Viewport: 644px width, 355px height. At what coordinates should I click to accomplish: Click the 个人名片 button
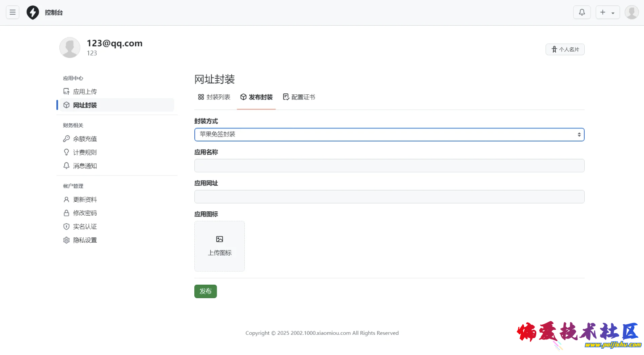click(565, 50)
